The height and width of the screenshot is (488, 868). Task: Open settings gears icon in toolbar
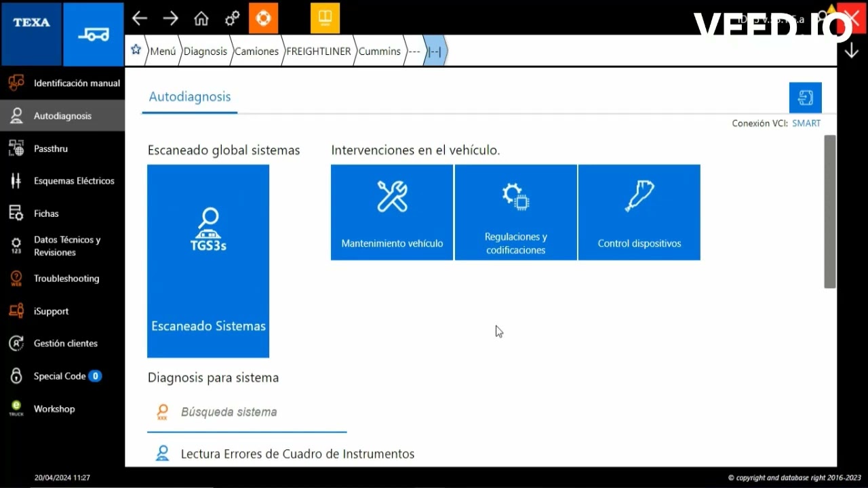(x=232, y=18)
